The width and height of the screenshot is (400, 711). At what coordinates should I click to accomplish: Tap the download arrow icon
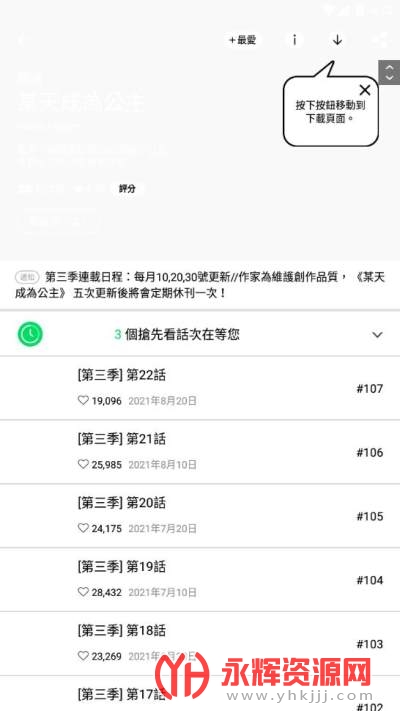pyautogui.click(x=337, y=40)
